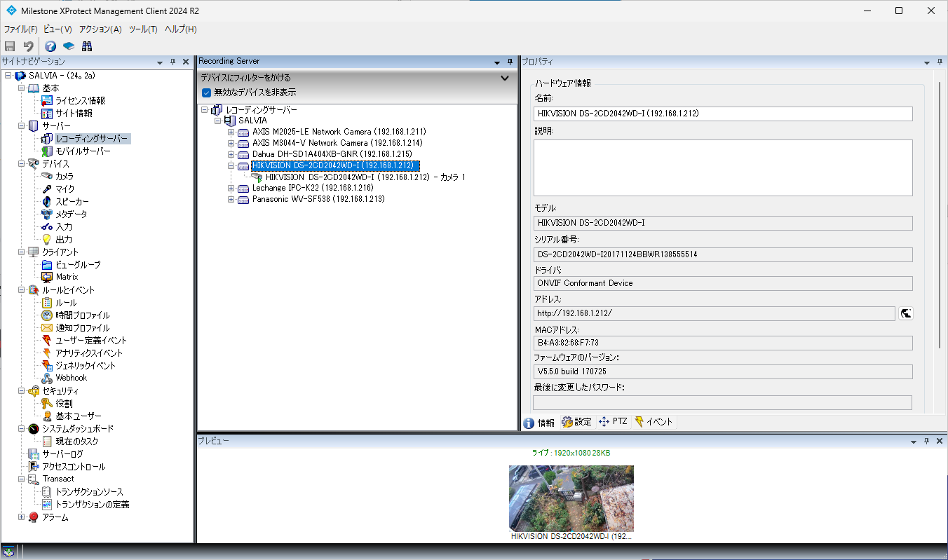Screen dimensions: 948x560
Task: Open 現在のタスク node
Action: coord(77,442)
